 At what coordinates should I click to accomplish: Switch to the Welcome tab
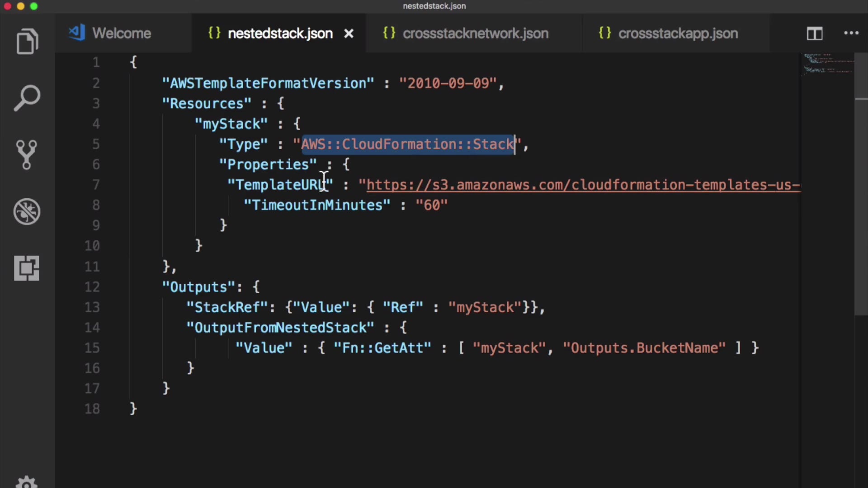[x=121, y=33]
